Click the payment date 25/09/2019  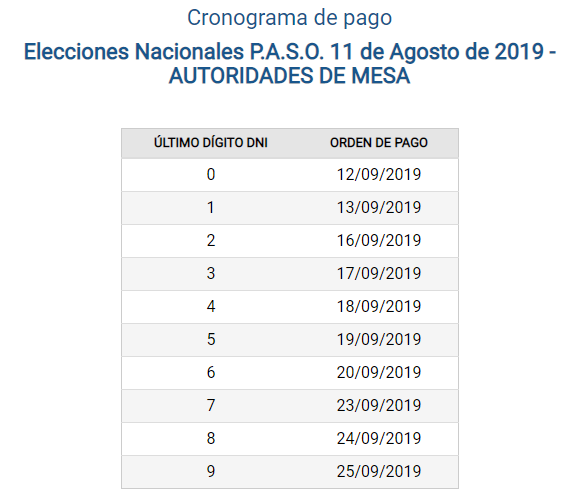(379, 471)
